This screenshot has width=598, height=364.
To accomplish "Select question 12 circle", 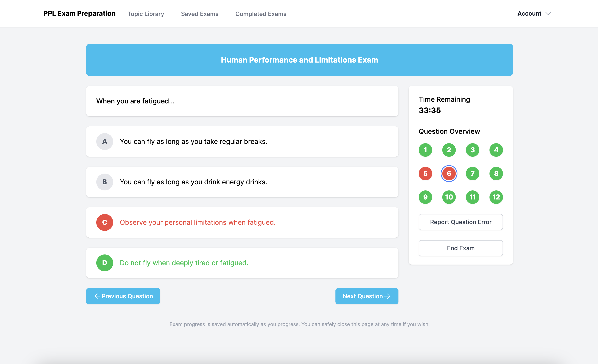I will [496, 197].
